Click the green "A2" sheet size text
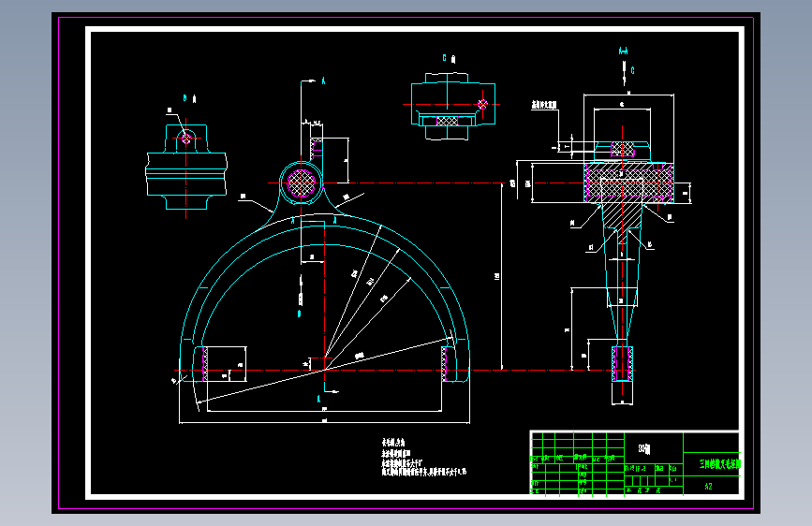 click(x=708, y=486)
